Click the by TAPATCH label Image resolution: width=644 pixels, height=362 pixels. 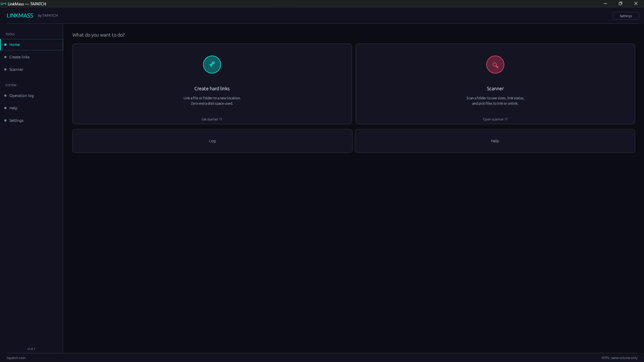(48, 15)
